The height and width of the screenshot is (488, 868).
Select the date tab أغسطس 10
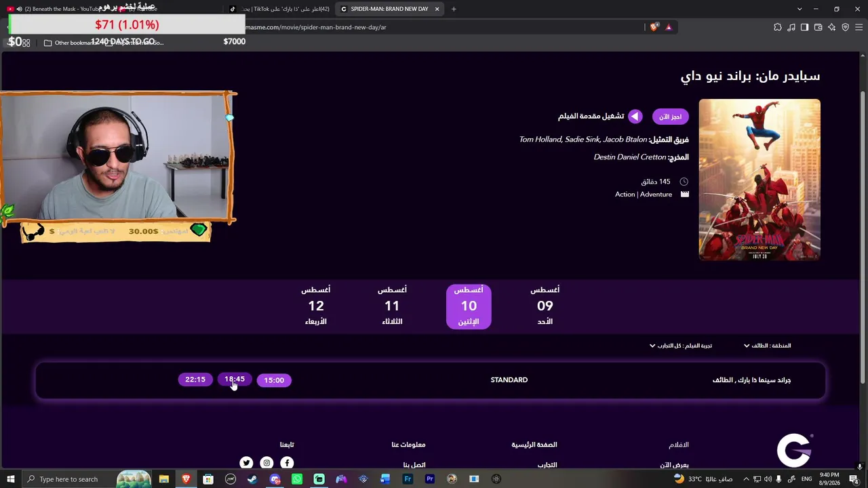469,306
